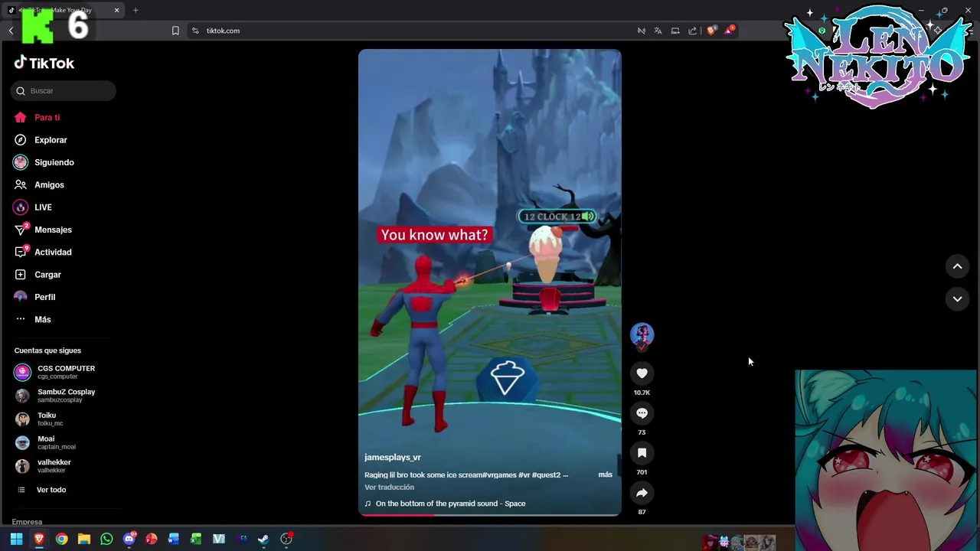
Task: Save video with the bookmark icon
Action: click(x=642, y=453)
